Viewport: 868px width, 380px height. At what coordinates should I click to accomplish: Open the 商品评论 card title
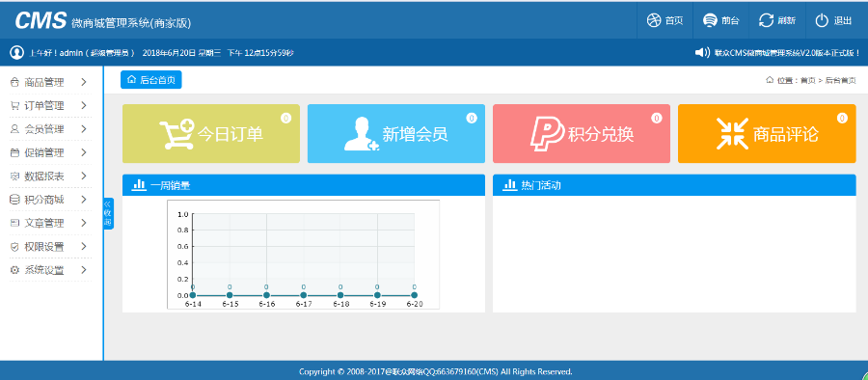[785, 134]
